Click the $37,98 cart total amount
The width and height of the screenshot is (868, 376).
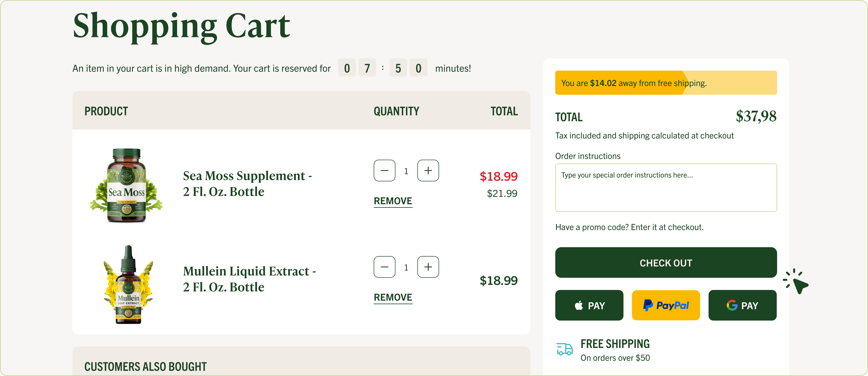756,116
